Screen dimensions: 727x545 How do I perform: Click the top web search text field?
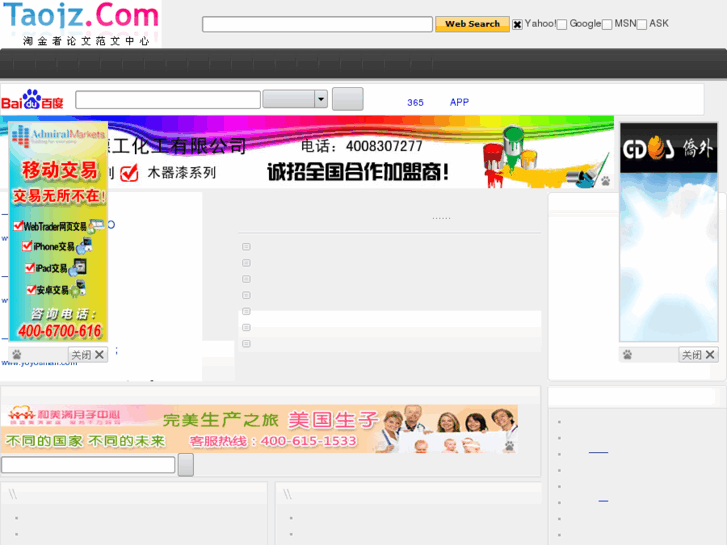click(317, 24)
